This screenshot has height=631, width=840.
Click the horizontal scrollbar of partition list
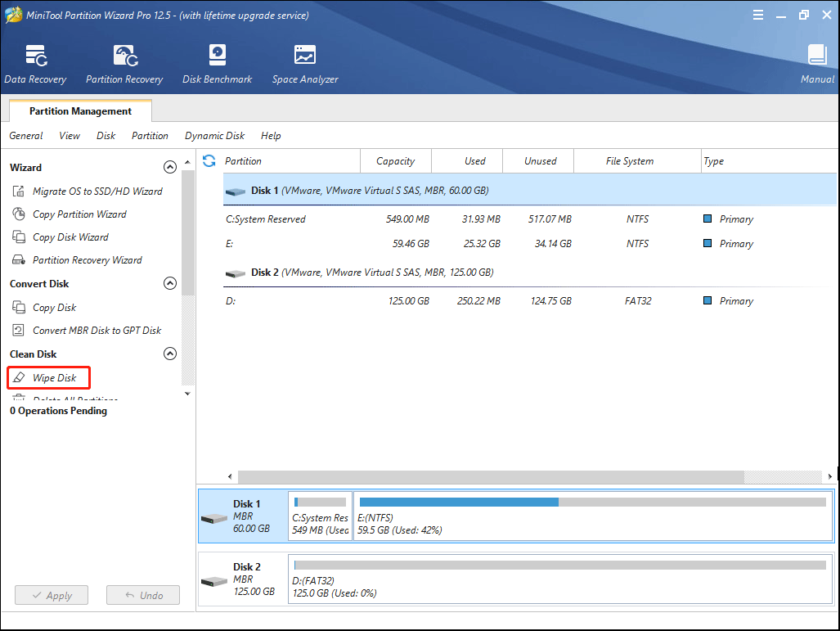491,476
